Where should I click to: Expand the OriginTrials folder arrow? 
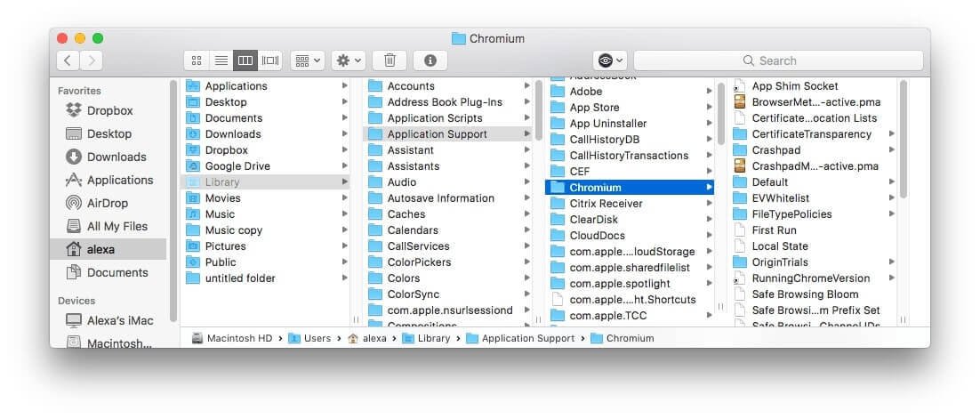(x=892, y=262)
